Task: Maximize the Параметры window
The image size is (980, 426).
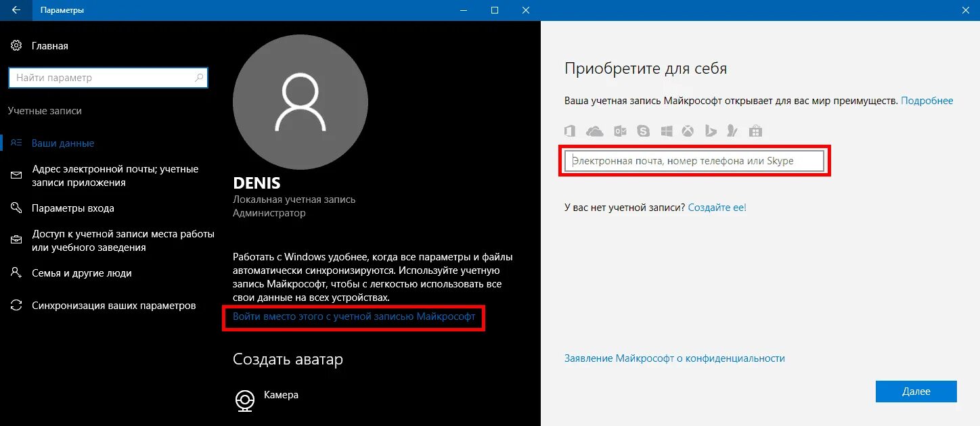Action: click(495, 10)
